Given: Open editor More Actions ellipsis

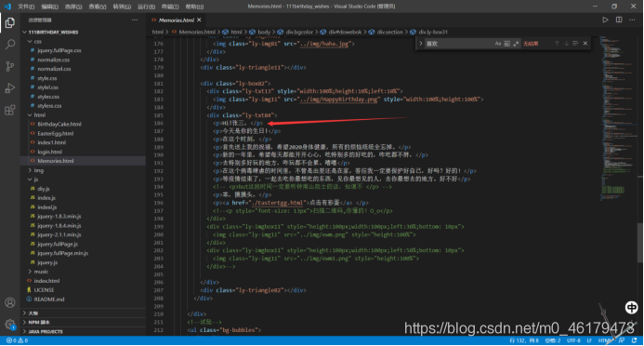Looking at the screenshot, I should (x=632, y=20).
